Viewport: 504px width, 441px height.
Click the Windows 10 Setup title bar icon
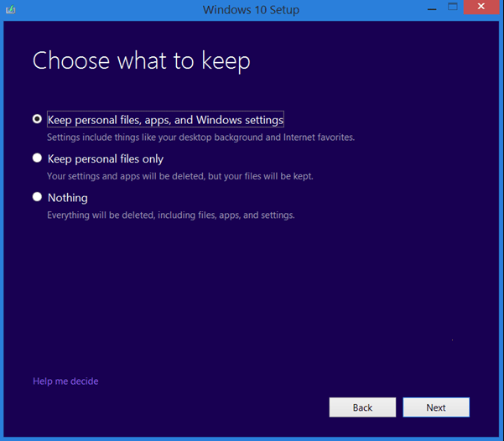tap(11, 9)
